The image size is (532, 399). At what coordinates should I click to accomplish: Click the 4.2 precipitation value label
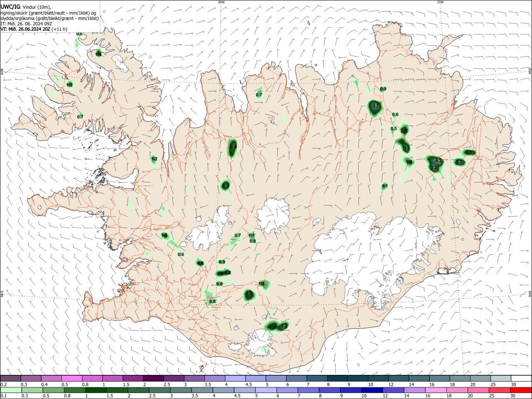(x=438, y=160)
